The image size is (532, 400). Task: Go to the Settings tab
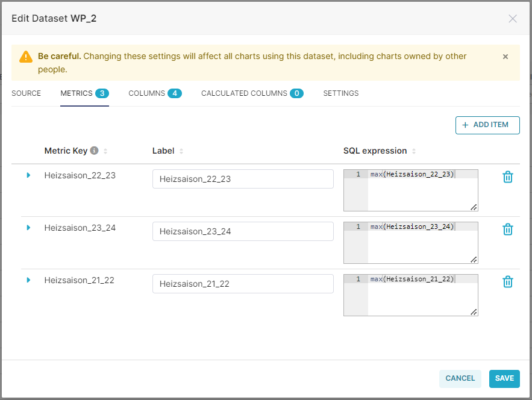[x=340, y=93]
